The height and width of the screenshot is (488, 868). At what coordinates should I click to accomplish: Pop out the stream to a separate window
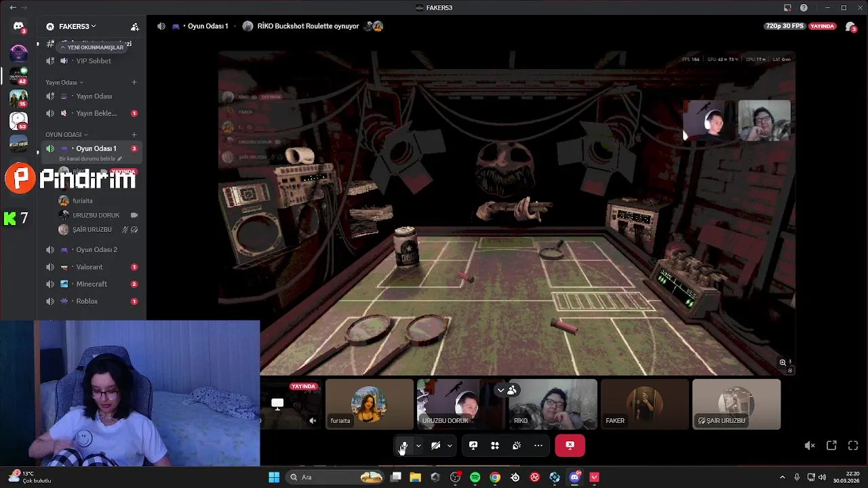click(x=831, y=445)
